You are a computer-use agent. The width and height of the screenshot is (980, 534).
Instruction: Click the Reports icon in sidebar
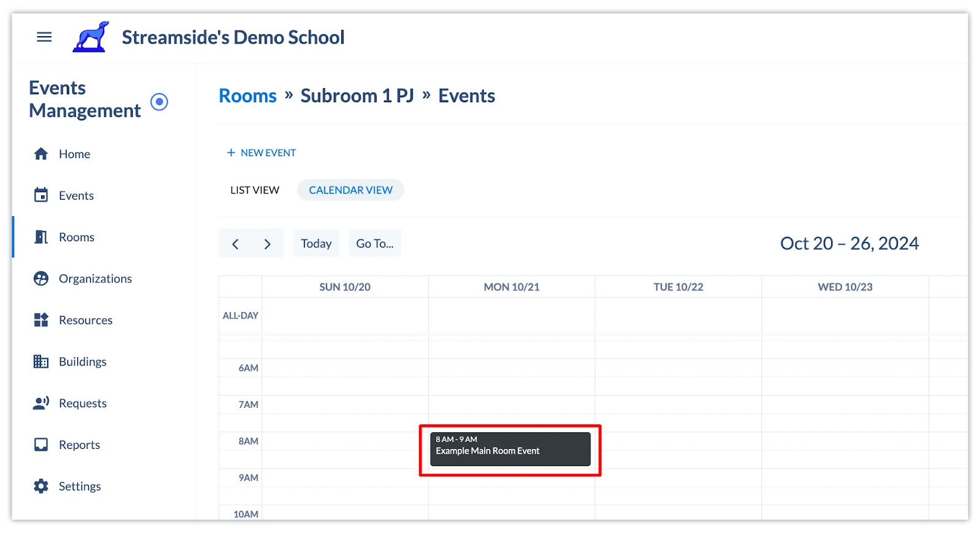click(x=41, y=445)
